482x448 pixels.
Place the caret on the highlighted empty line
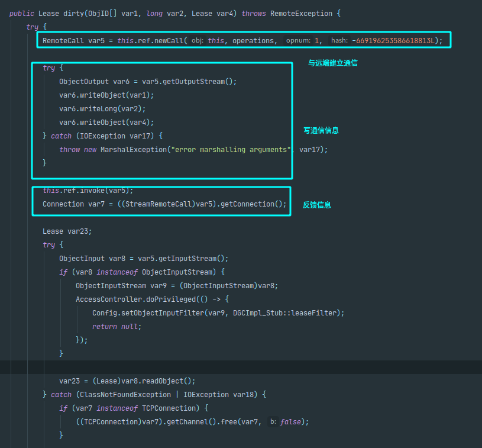[237, 368]
